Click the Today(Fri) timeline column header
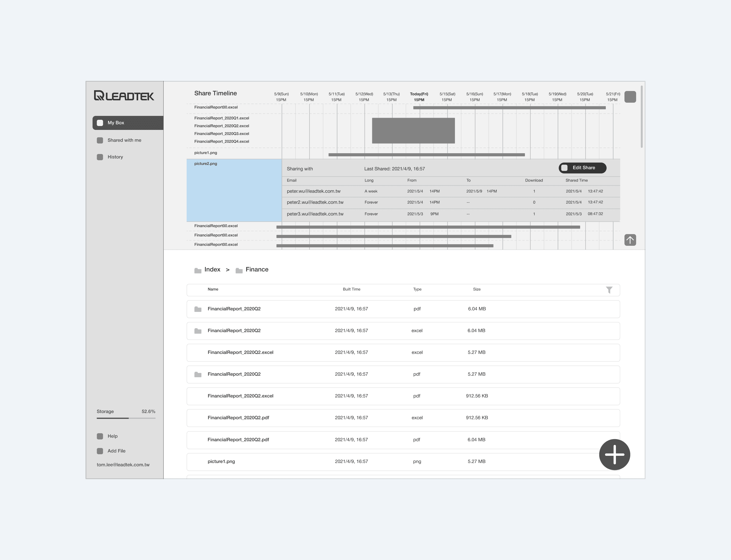Screen dimensions: 731x560 (419, 97)
